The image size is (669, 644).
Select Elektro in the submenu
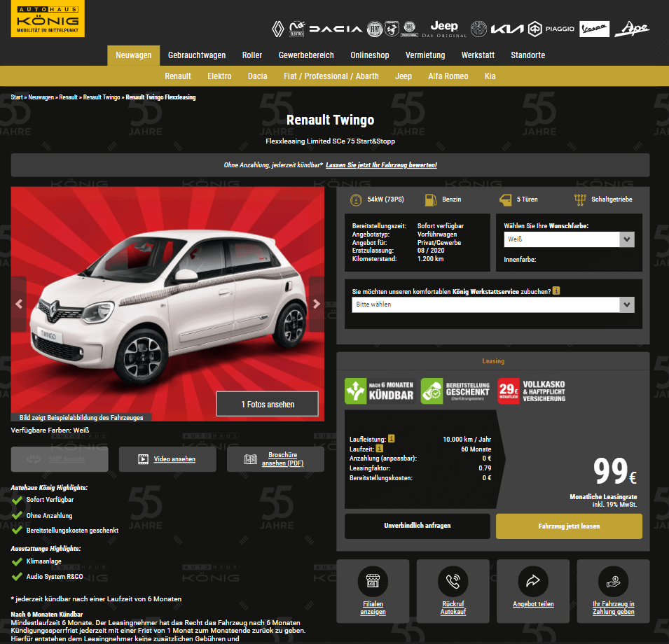[x=219, y=76]
